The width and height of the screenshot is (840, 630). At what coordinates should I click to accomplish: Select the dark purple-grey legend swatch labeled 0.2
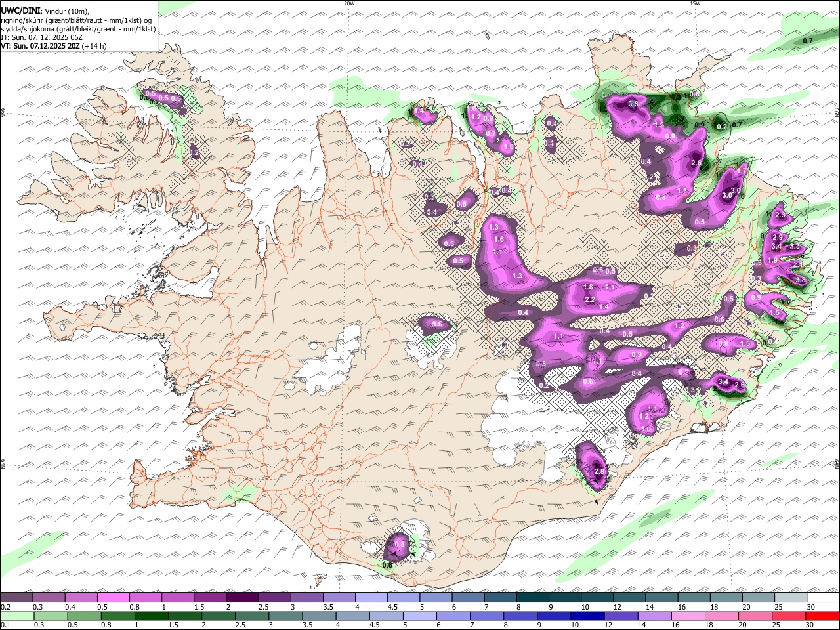point(16,597)
